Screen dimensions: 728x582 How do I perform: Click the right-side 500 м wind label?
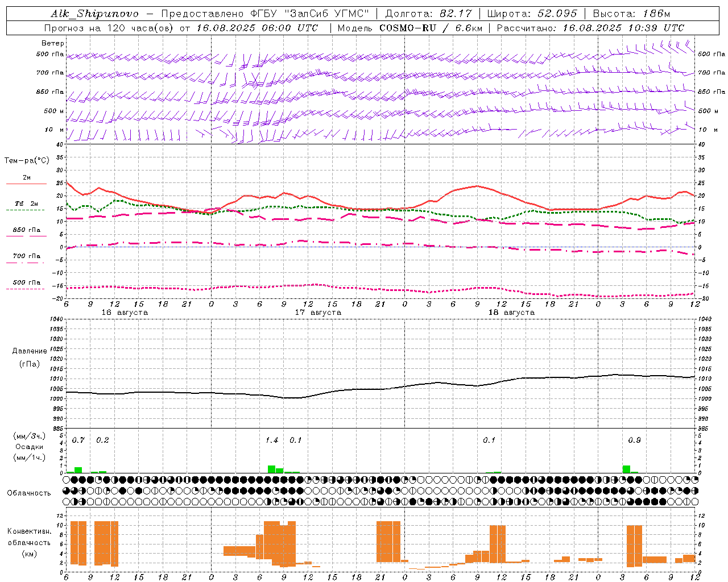coord(708,111)
